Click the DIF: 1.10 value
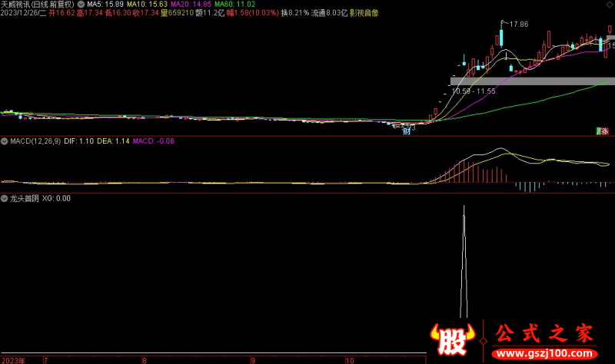The height and width of the screenshot is (364, 615). (x=79, y=141)
